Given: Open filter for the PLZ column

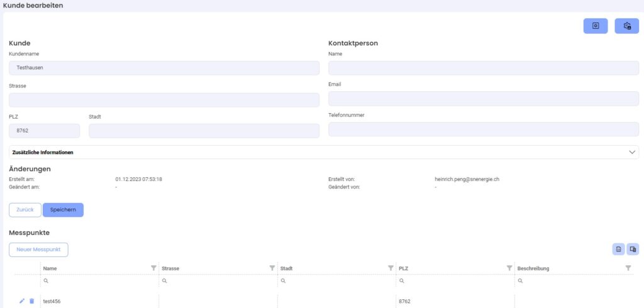Looking at the screenshot, I should click(509, 268).
